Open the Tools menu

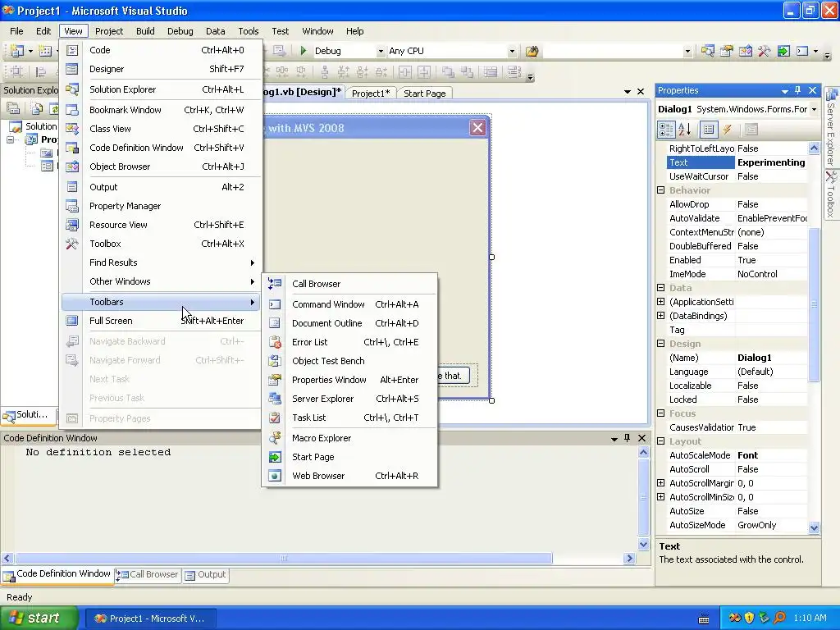248,31
